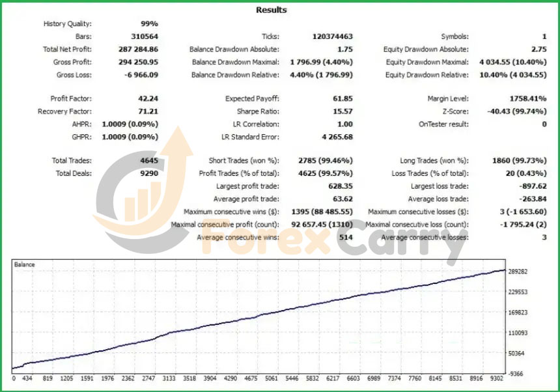Click Gross Profit value 294 250.95
560x392 pixels.
138,62
